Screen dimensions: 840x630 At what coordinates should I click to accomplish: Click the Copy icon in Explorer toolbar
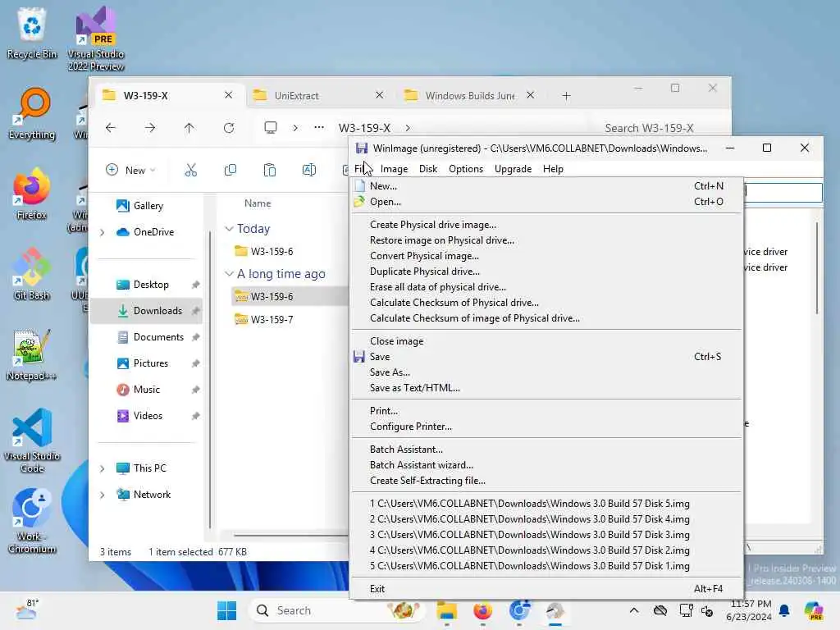tap(231, 170)
